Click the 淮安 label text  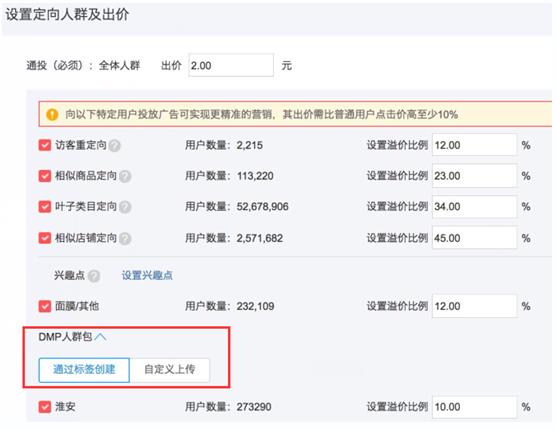(x=65, y=407)
